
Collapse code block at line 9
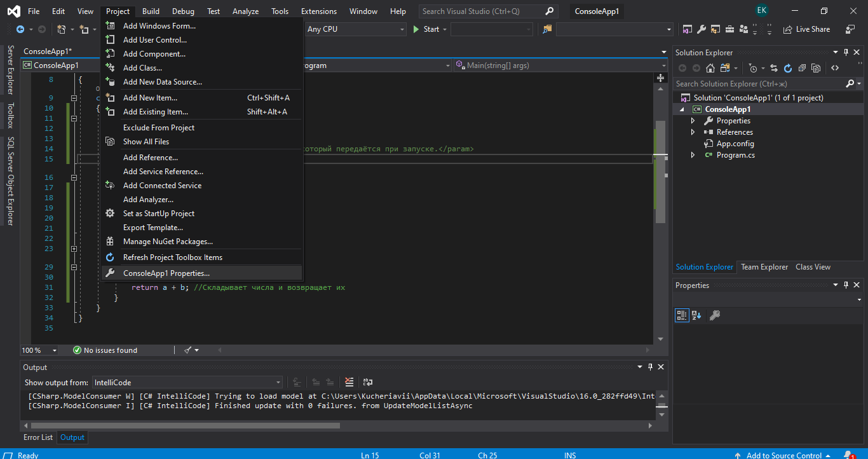point(74,98)
